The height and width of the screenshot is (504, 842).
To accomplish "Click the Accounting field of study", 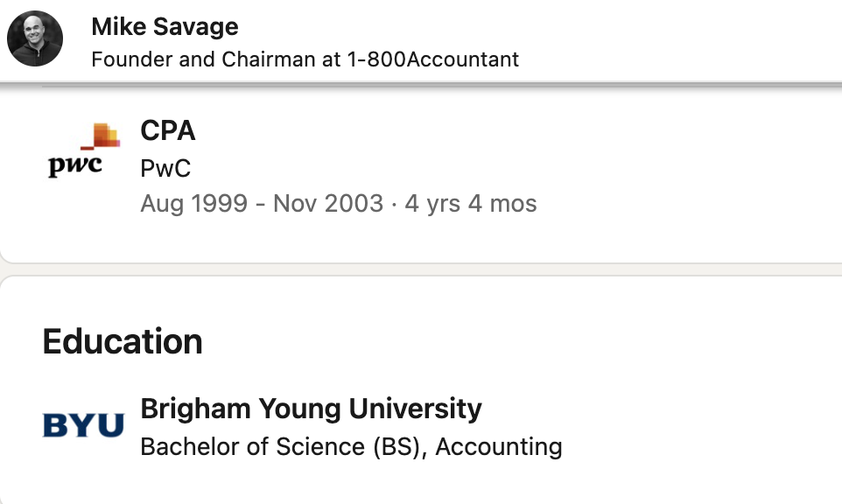I will pyautogui.click(x=499, y=446).
